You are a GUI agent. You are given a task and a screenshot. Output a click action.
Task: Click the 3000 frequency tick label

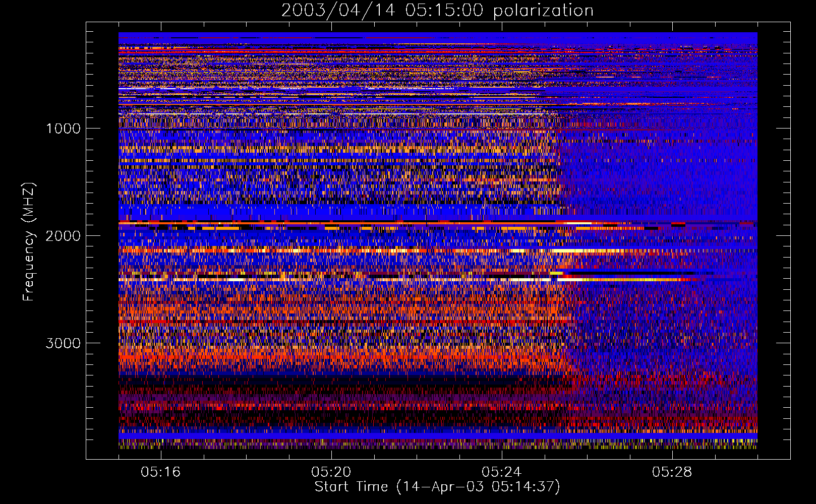[63, 343]
